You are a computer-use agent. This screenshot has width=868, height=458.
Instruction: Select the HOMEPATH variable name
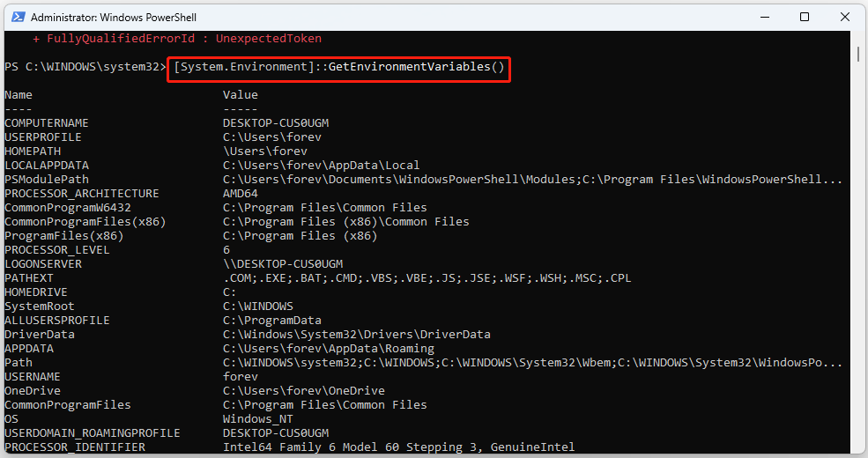33,151
